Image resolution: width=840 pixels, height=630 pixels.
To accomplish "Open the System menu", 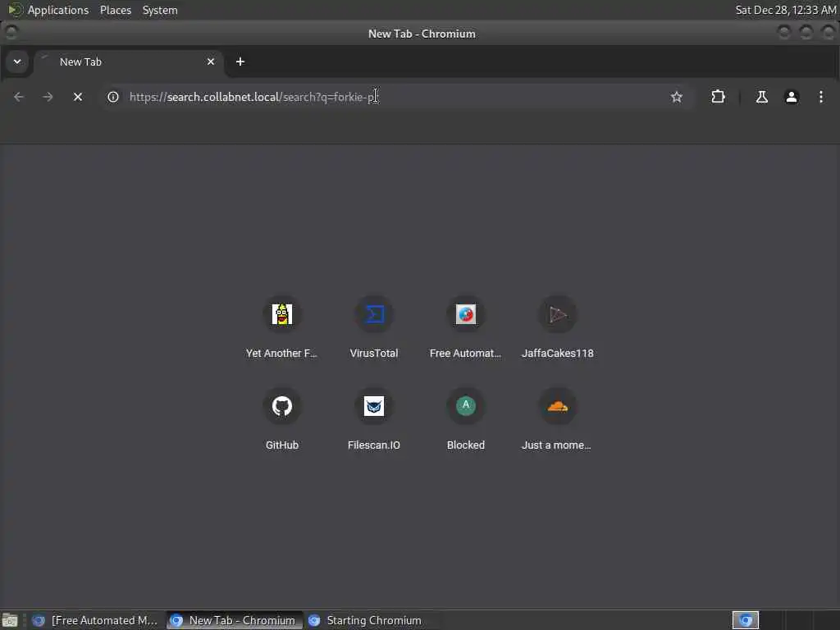I will 160,10.
